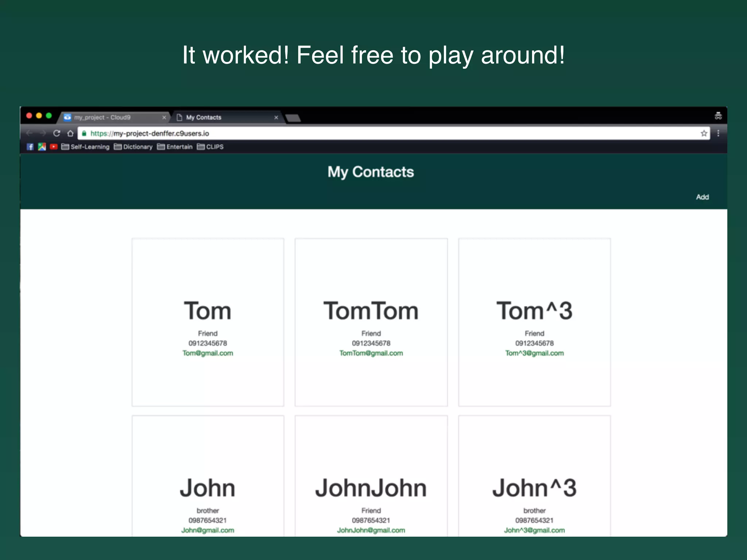
Task: Open the CLIPS bookmarks folder
Action: pos(210,147)
